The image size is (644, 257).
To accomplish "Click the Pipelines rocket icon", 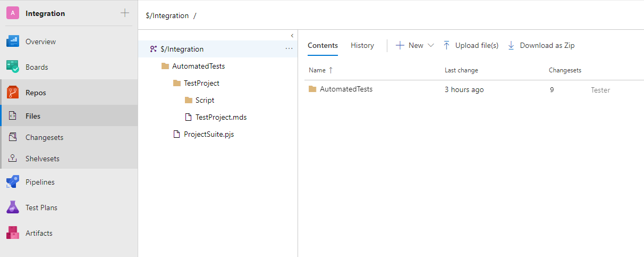I will coord(13,182).
